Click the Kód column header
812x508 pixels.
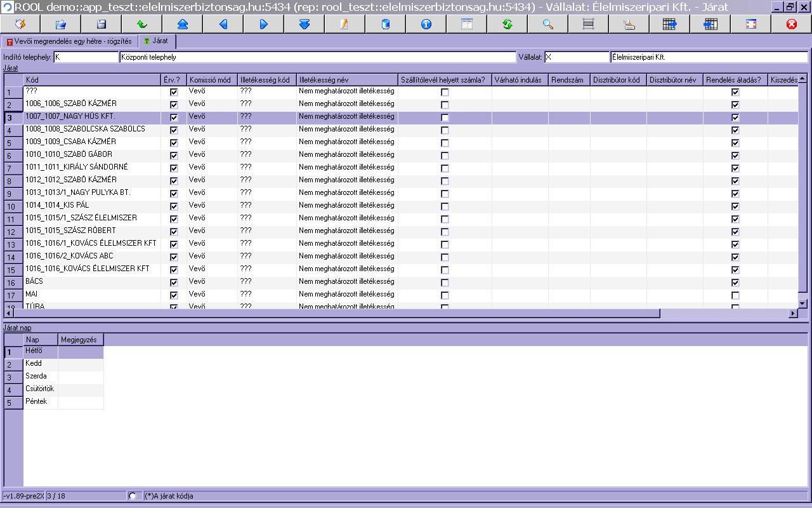point(92,80)
